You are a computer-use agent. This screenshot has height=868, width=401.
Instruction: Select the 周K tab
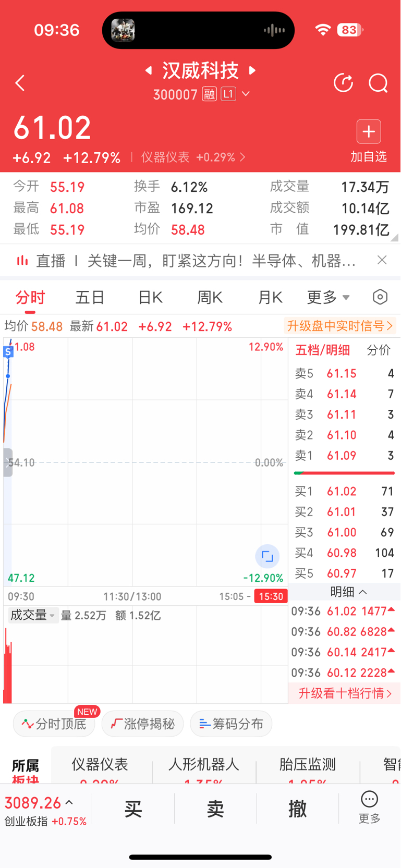pos(210,298)
